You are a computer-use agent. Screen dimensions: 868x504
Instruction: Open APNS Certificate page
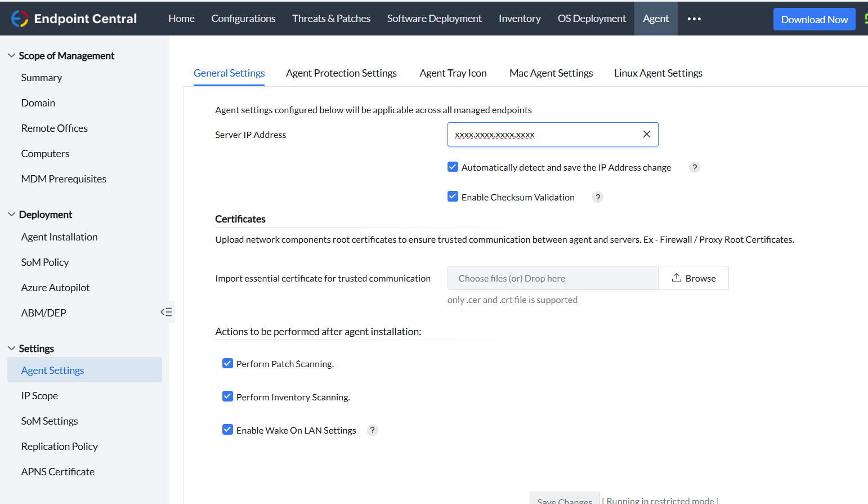58,472
